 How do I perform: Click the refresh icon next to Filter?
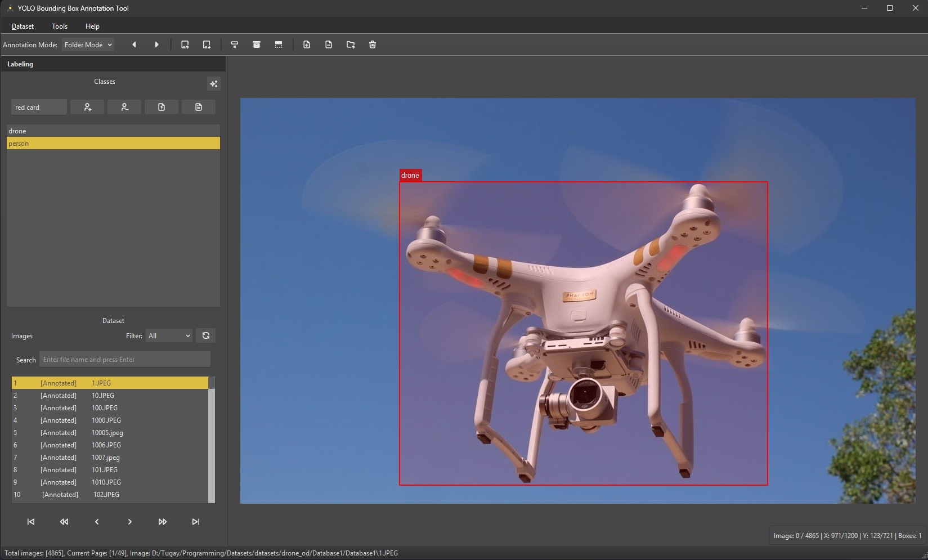point(206,335)
